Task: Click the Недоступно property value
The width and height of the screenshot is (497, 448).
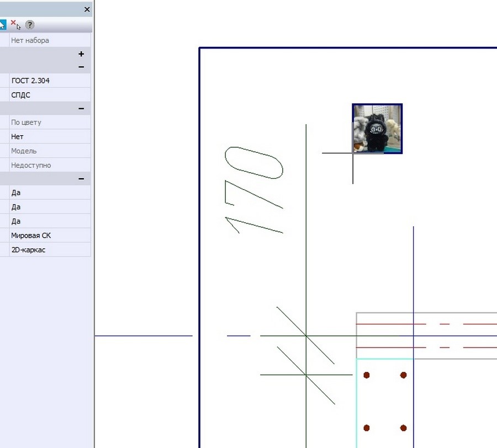Action: click(50, 166)
